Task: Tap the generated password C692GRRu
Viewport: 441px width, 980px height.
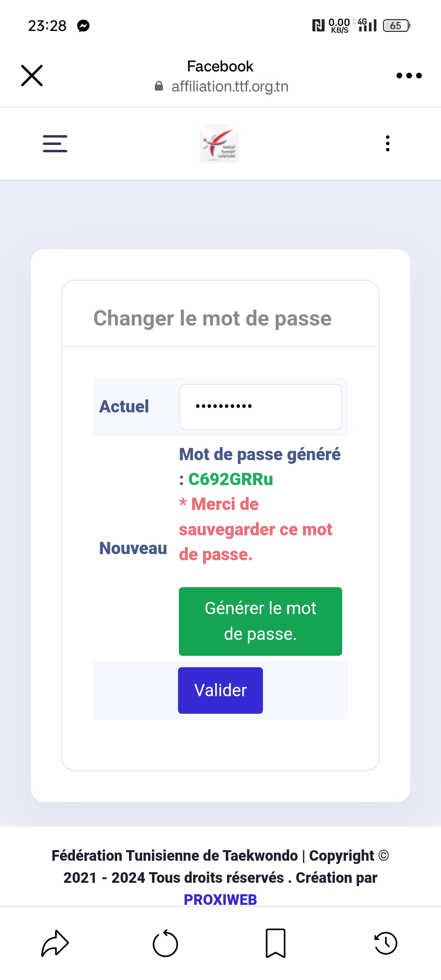Action: tap(231, 479)
